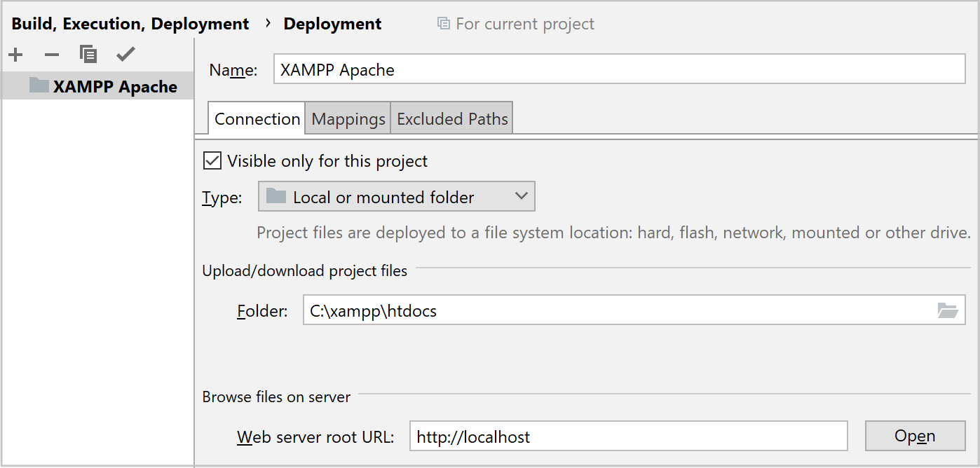The height and width of the screenshot is (468, 980).
Task: Toggle 'Visible only for this project' checkbox
Action: (212, 161)
